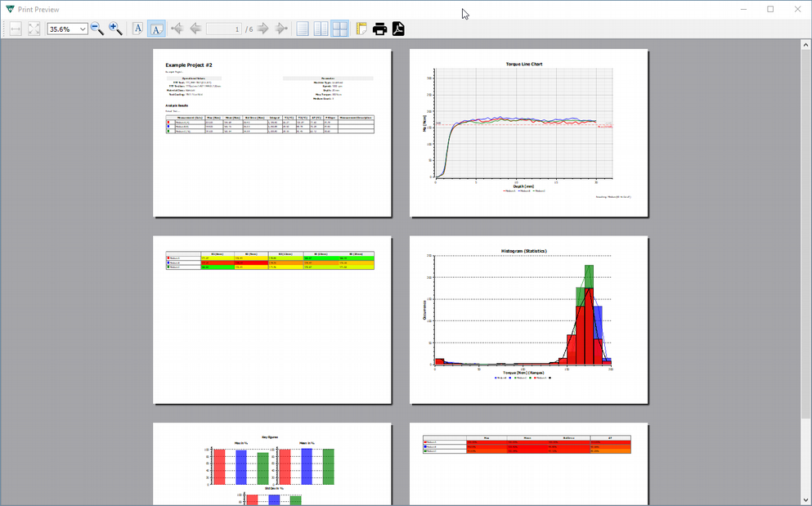Select the page setup icon
Viewport: 812px width, 506px height.
(x=361, y=29)
